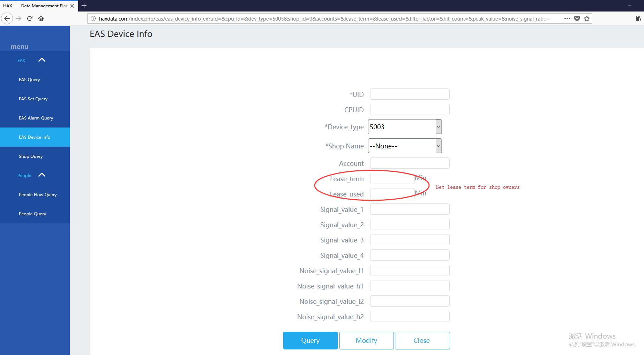Focus the Lease_used input field
Screen dimensions: 644x355
(x=392, y=194)
